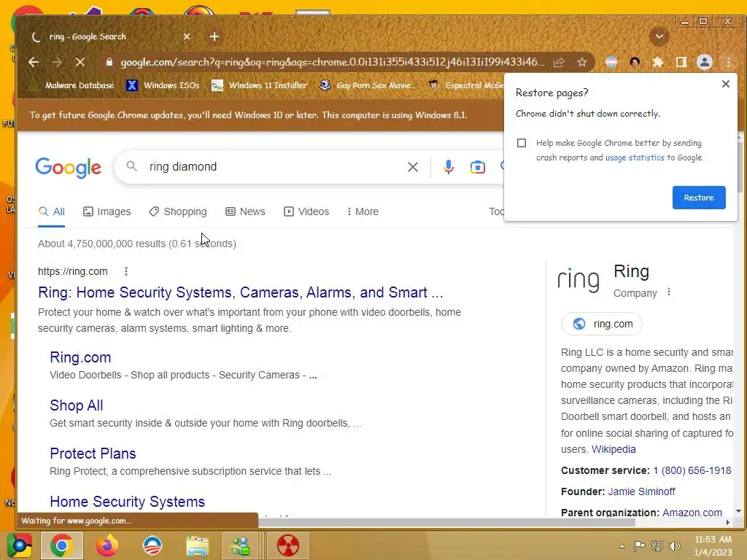Open the Windows Start button
The image size is (747, 560).
click(19, 545)
